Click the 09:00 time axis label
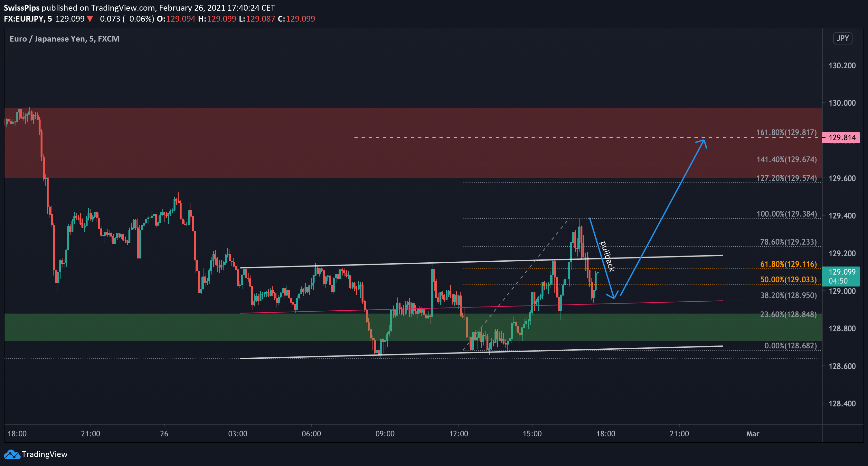 pyautogui.click(x=385, y=434)
